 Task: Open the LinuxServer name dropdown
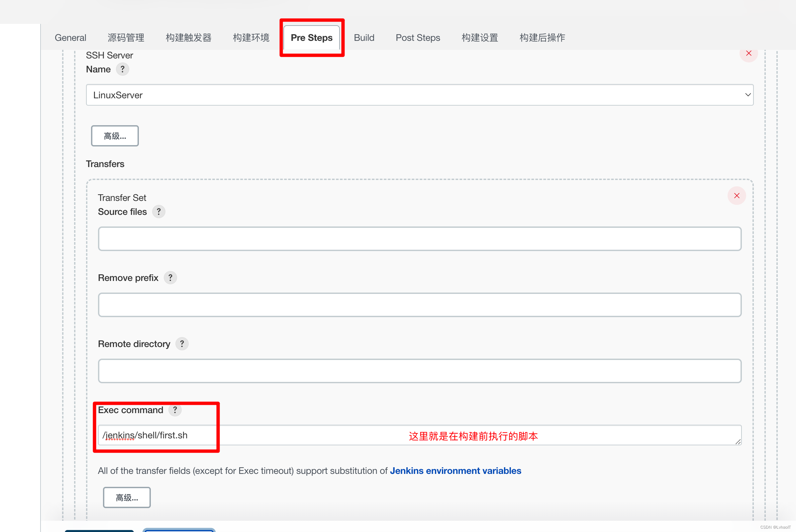[x=420, y=95]
